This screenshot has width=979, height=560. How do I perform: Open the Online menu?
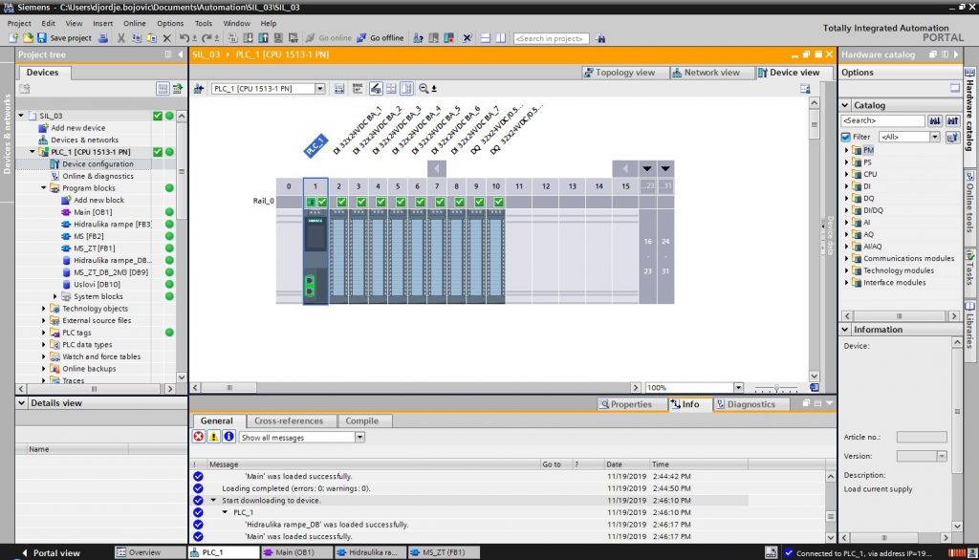[135, 23]
